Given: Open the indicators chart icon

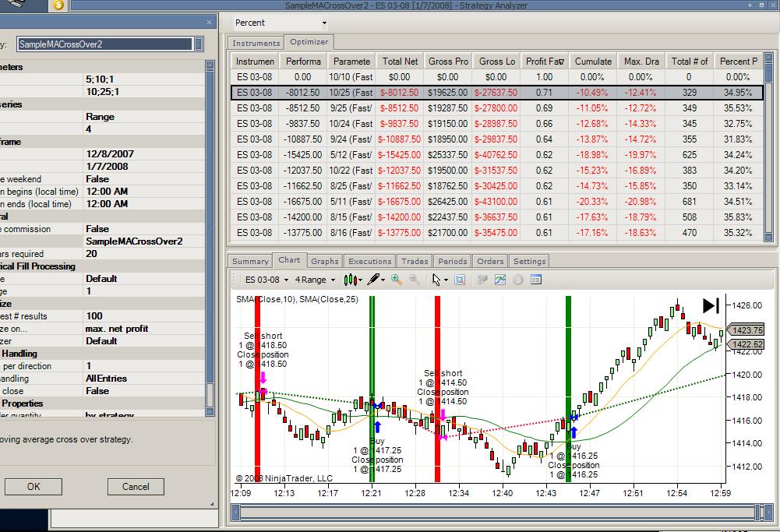Looking at the screenshot, I should pyautogui.click(x=500, y=280).
